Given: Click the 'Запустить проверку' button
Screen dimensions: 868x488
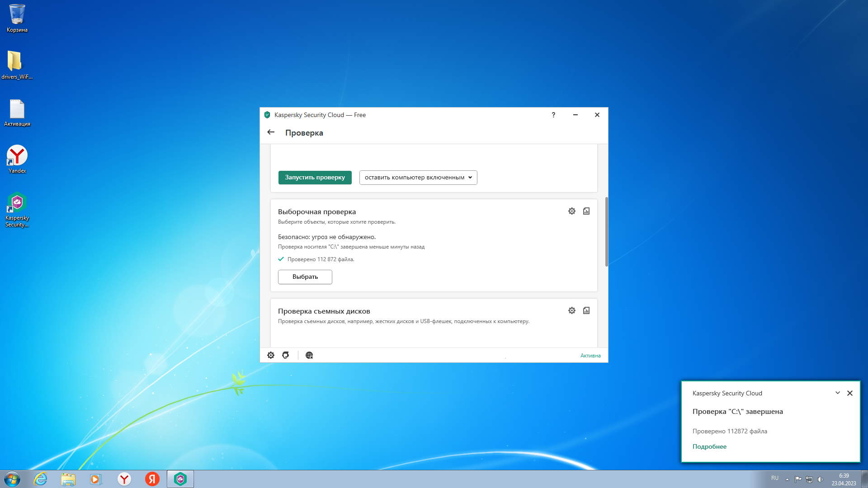Looking at the screenshot, I should [x=315, y=178].
